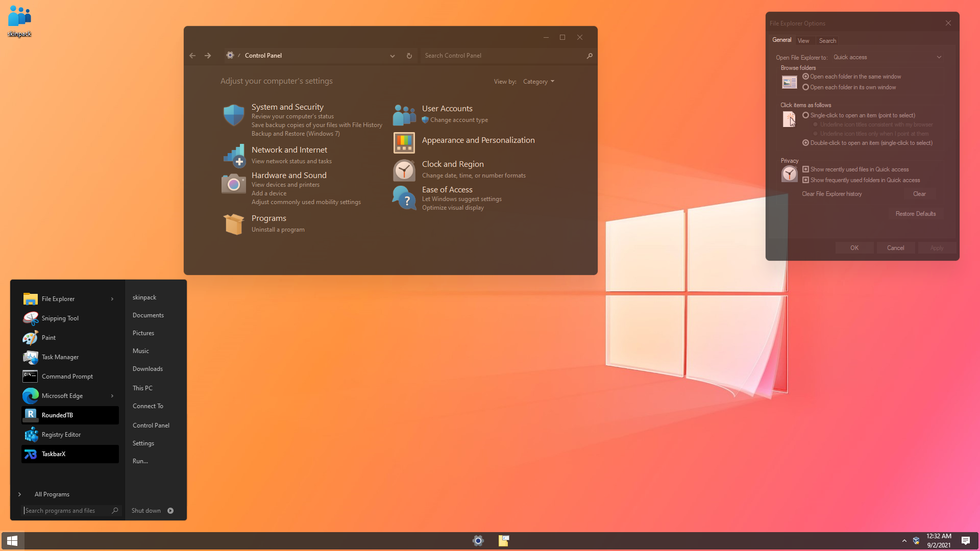980x551 pixels.
Task: Open the Registry Editor start menu entry
Action: click(x=61, y=435)
